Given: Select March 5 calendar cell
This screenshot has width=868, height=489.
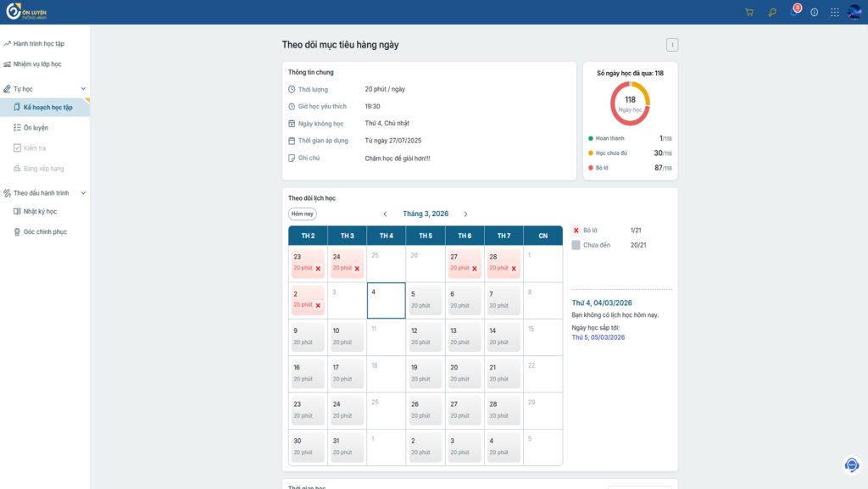Looking at the screenshot, I should click(426, 300).
